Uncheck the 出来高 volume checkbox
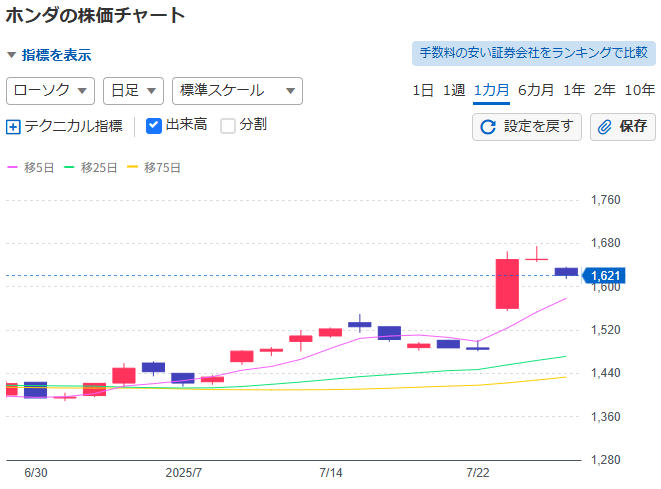Image resolution: width=661 pixels, height=489 pixels. point(153,126)
